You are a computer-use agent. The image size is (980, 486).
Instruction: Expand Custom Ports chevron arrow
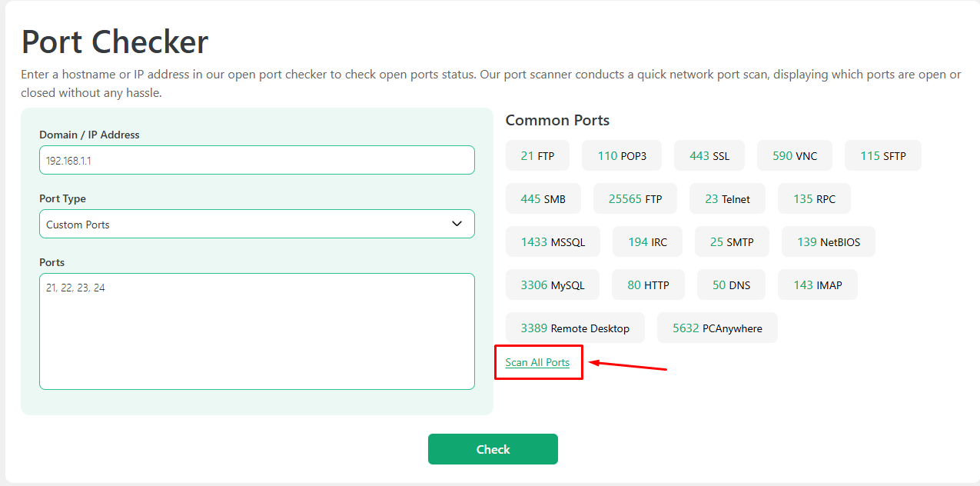tap(457, 224)
